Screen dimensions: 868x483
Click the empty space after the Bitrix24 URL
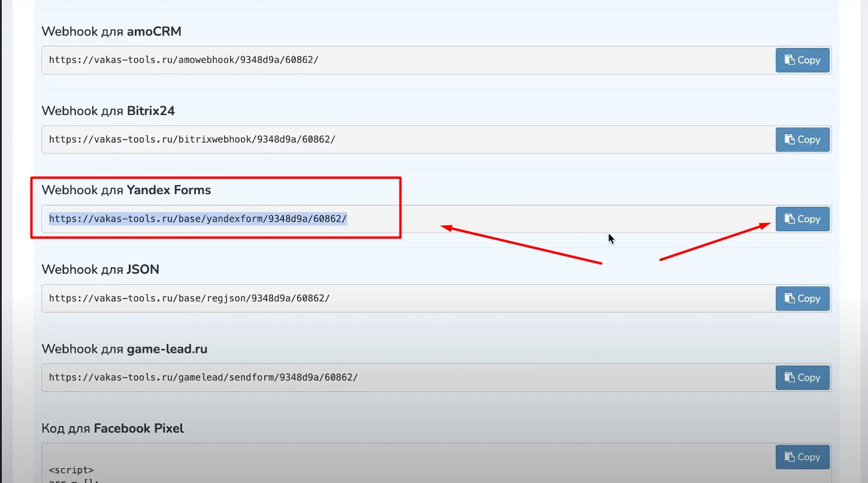click(539, 140)
